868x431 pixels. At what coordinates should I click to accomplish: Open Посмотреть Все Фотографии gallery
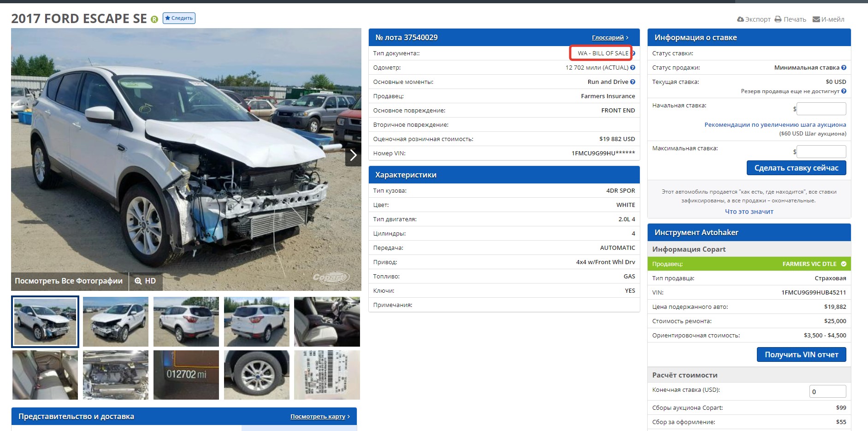click(x=69, y=281)
